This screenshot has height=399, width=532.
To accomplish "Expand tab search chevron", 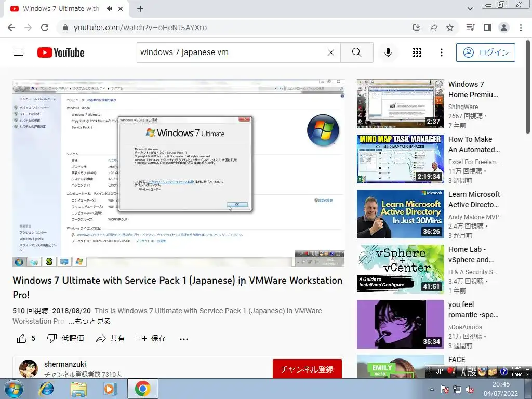I will 470,9.
